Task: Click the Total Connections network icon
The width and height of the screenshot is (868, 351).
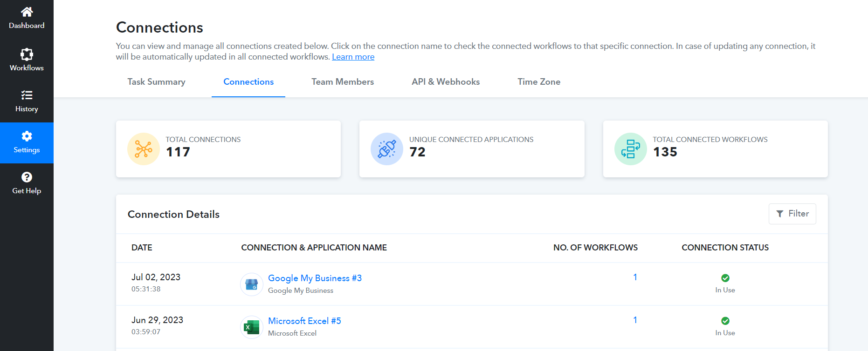Action: 144,149
